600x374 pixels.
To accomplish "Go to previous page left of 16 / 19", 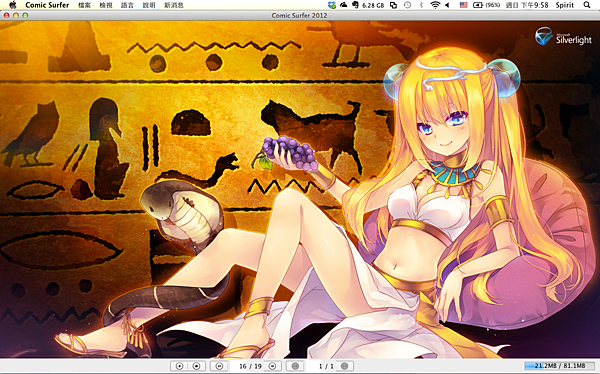I will click(219, 366).
